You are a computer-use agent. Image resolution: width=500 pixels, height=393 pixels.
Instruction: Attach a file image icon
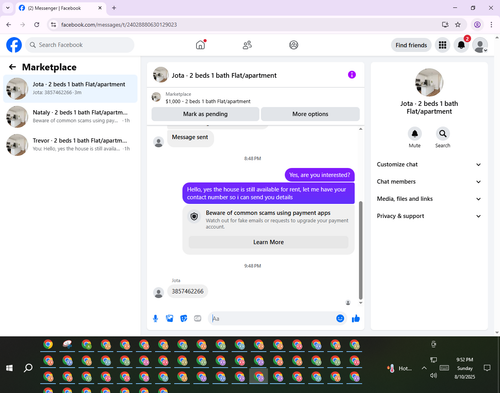point(170,319)
